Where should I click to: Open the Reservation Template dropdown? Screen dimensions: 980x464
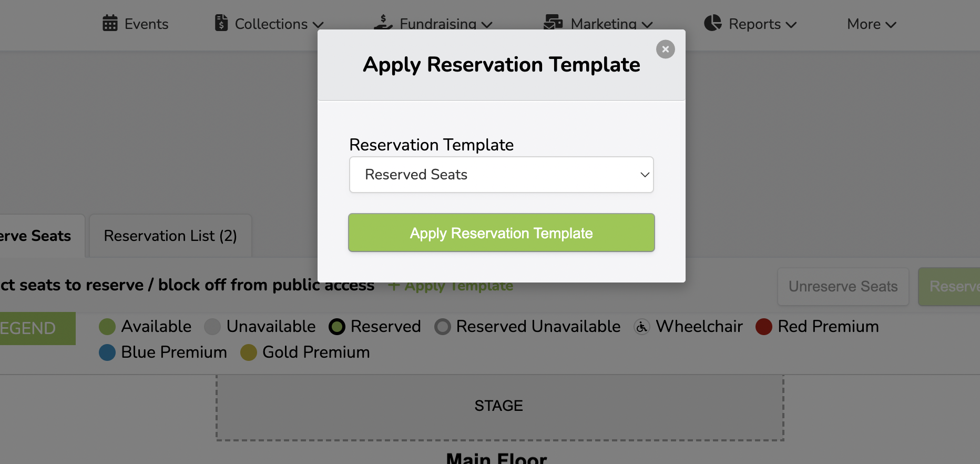tap(501, 174)
